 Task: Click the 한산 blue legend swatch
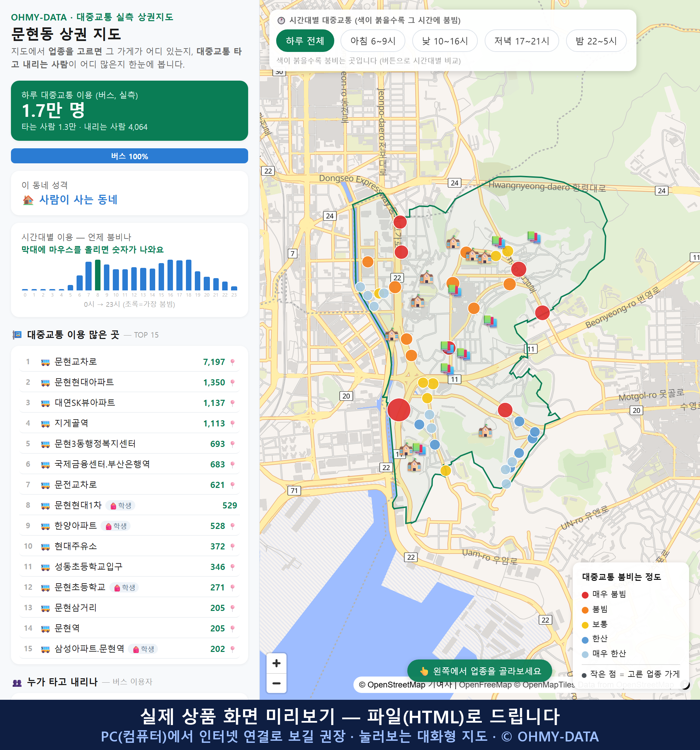[x=585, y=640]
